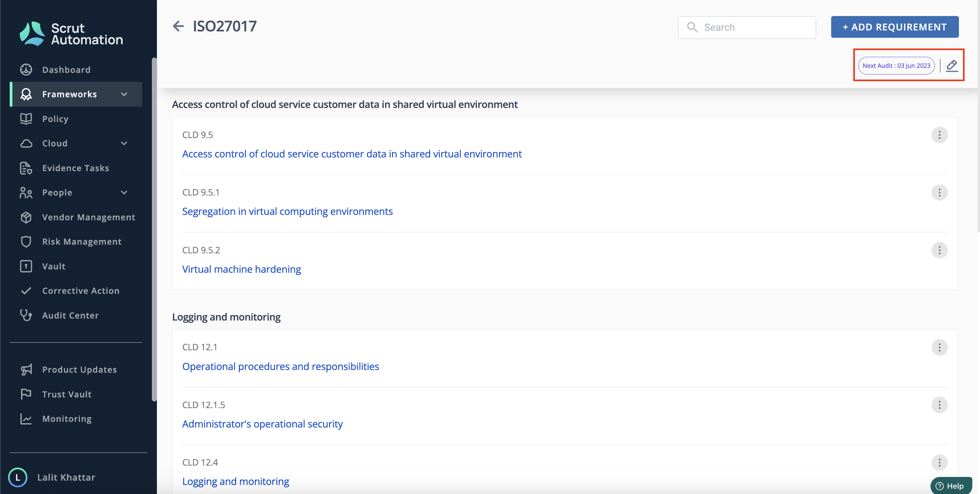Viewport: 980px width, 494px height.
Task: Click the Monitoring chart icon
Action: pyautogui.click(x=26, y=419)
